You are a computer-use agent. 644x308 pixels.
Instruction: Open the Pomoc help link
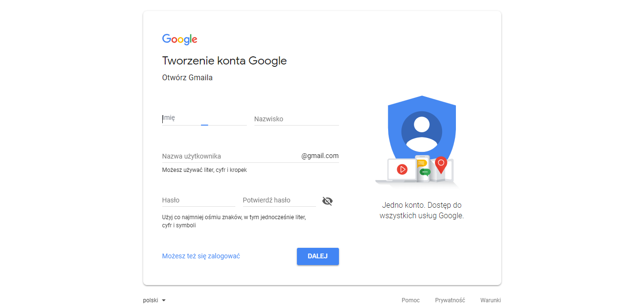(411, 300)
